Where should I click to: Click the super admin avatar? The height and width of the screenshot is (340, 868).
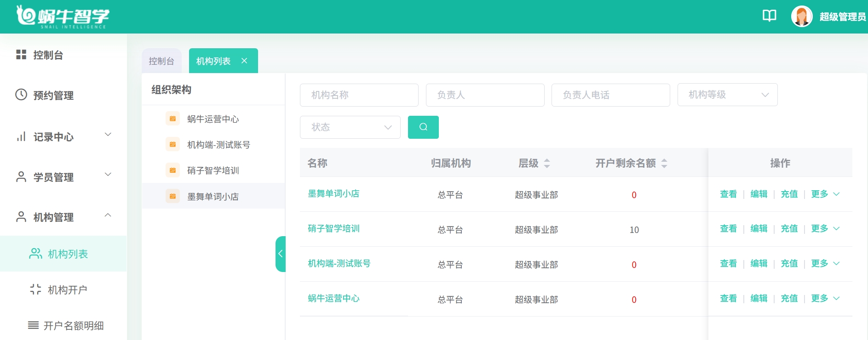(x=802, y=17)
